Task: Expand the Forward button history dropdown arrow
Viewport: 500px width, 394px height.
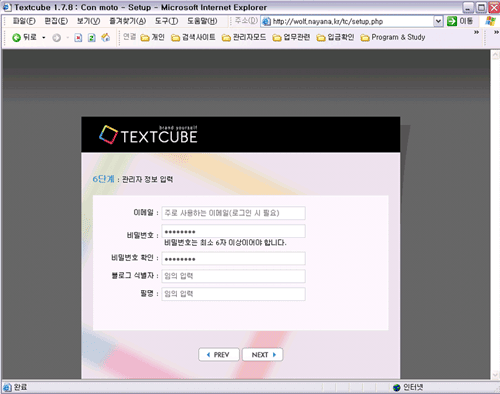Action: 68,38
